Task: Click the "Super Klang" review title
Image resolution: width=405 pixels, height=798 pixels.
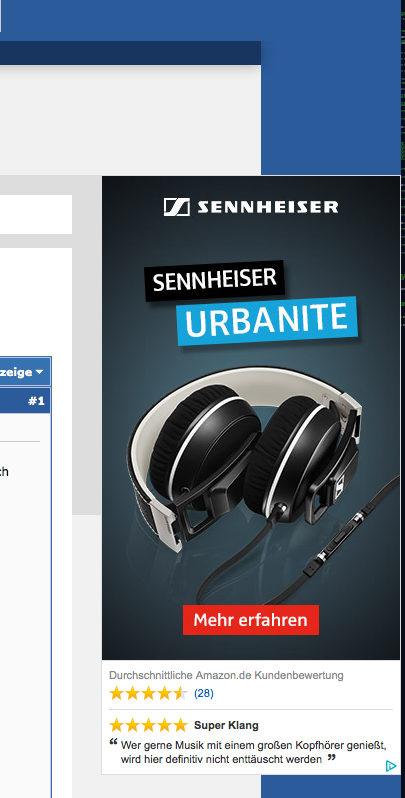Action: click(226, 725)
